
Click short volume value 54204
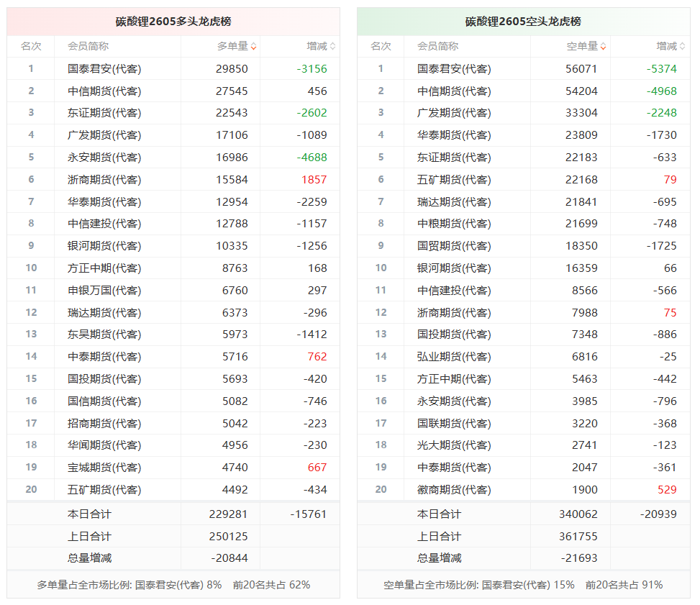[x=581, y=91]
